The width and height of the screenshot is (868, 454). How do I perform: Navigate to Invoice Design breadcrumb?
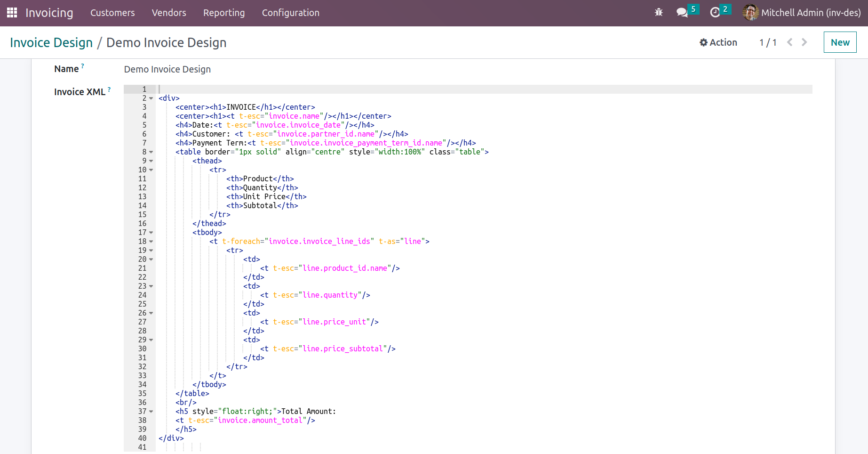click(51, 42)
